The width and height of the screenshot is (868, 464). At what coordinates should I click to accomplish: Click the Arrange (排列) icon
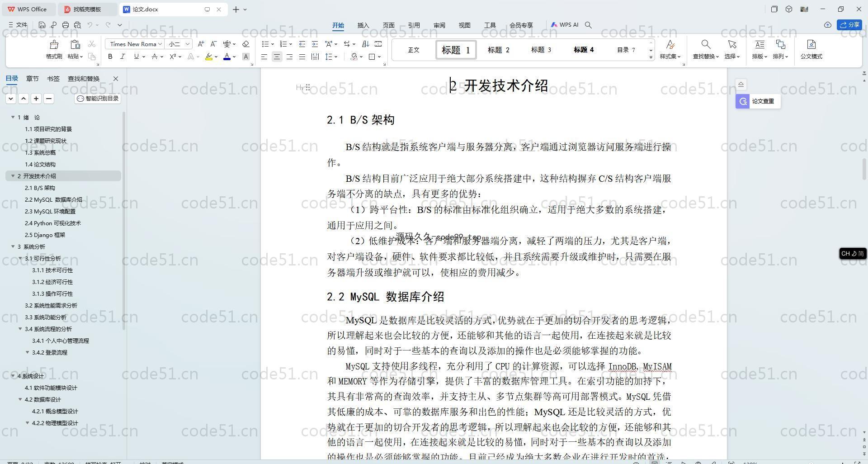point(780,45)
